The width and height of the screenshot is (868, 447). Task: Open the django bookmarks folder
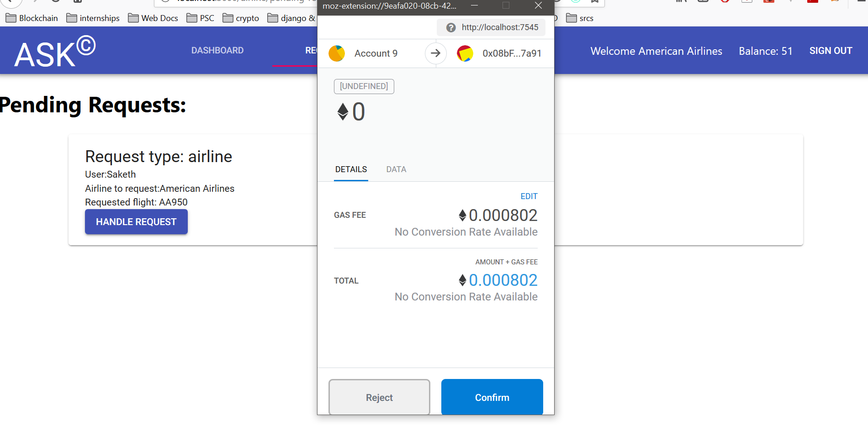tap(291, 18)
